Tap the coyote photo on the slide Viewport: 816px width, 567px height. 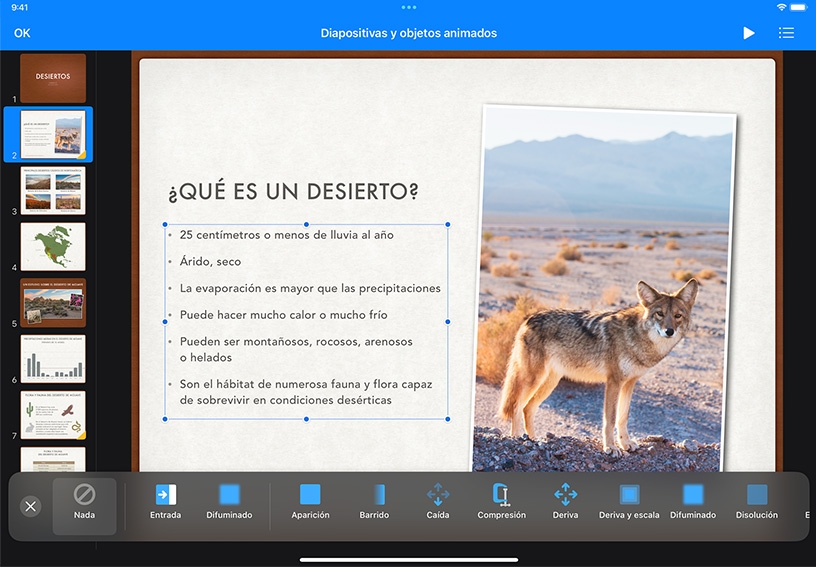tap(604, 289)
